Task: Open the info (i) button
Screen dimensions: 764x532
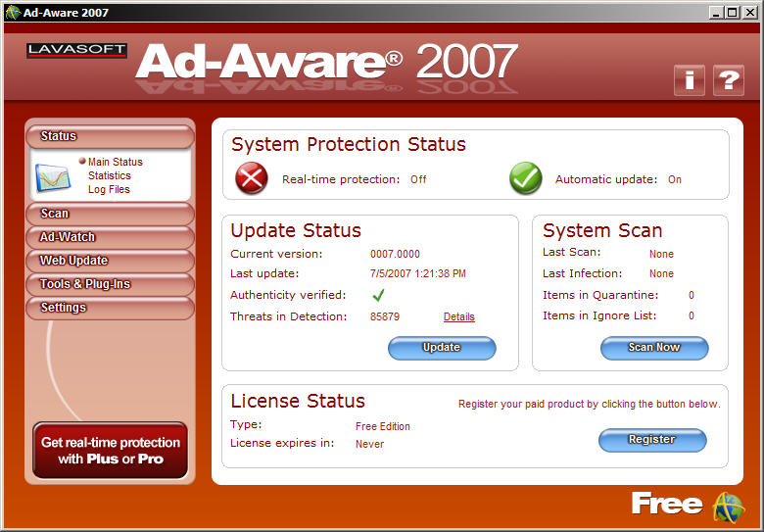Action: click(x=690, y=80)
